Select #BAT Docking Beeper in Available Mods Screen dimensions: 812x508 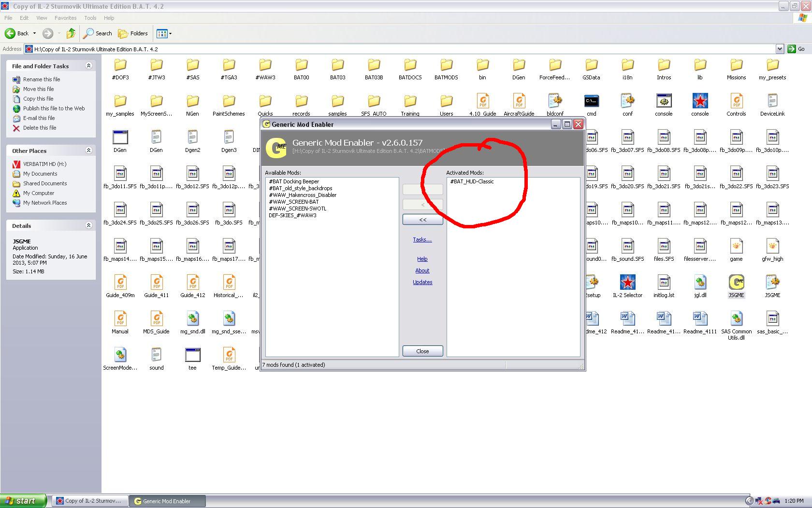coord(294,181)
